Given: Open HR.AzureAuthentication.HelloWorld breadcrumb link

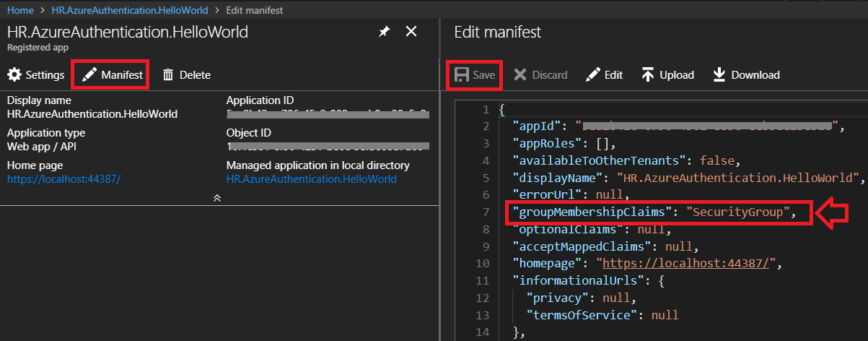Looking at the screenshot, I should (130, 10).
